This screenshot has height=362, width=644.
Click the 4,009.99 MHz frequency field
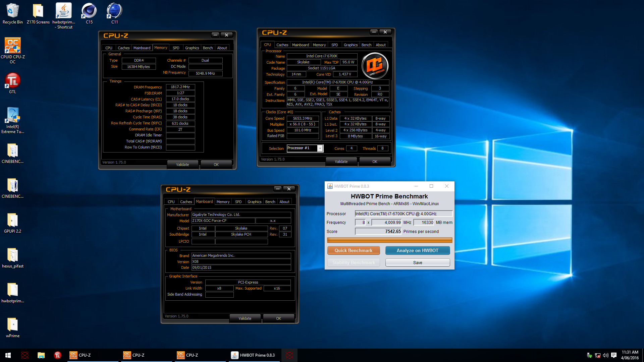(x=386, y=223)
